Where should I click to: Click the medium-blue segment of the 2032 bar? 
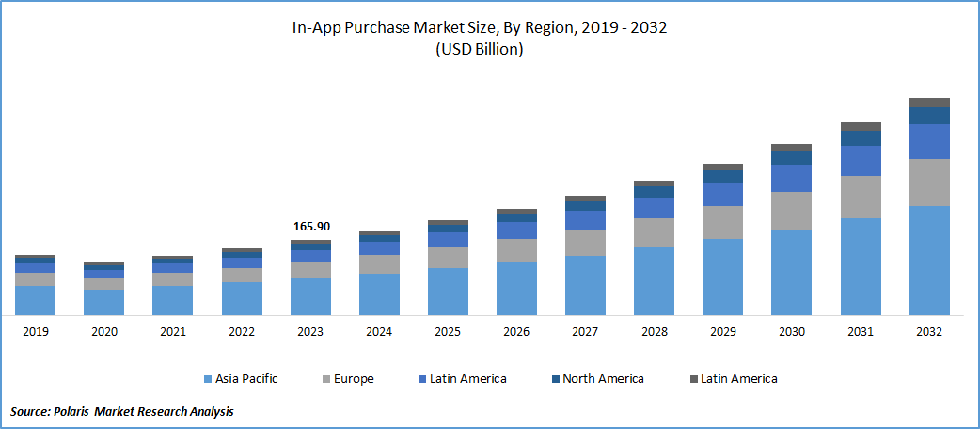pos(929,141)
